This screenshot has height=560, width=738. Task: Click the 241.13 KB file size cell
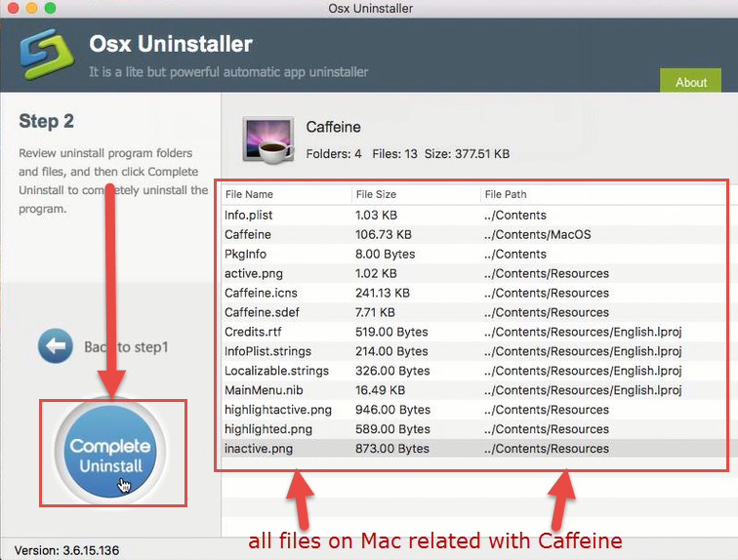click(383, 293)
